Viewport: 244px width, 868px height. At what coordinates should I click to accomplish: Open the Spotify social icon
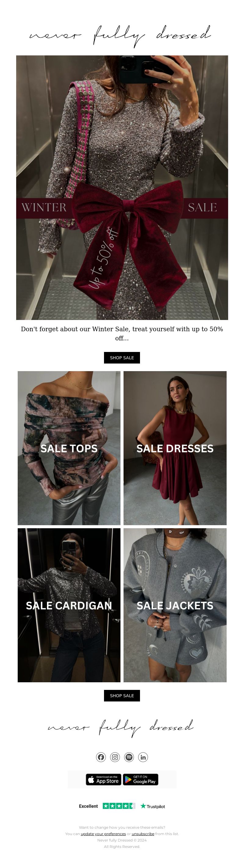[129, 757]
